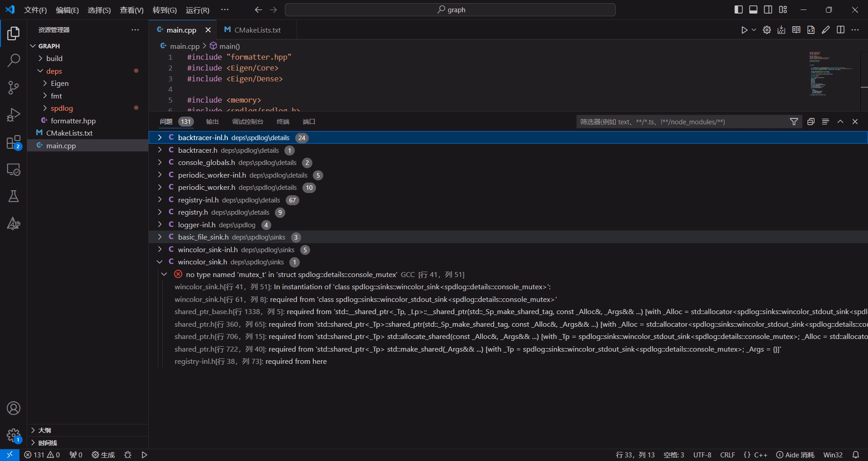This screenshot has width=868, height=461.
Task: Toggle secondary sidebar layout button
Action: point(768,9)
